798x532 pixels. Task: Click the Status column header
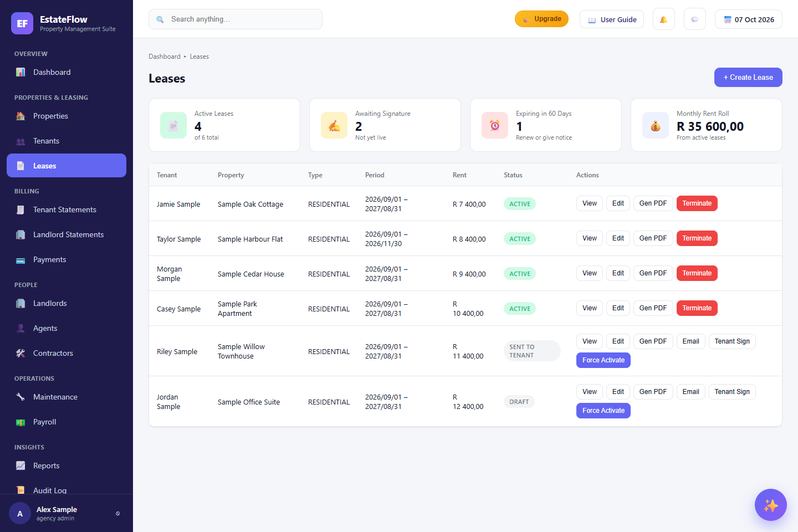(x=513, y=175)
